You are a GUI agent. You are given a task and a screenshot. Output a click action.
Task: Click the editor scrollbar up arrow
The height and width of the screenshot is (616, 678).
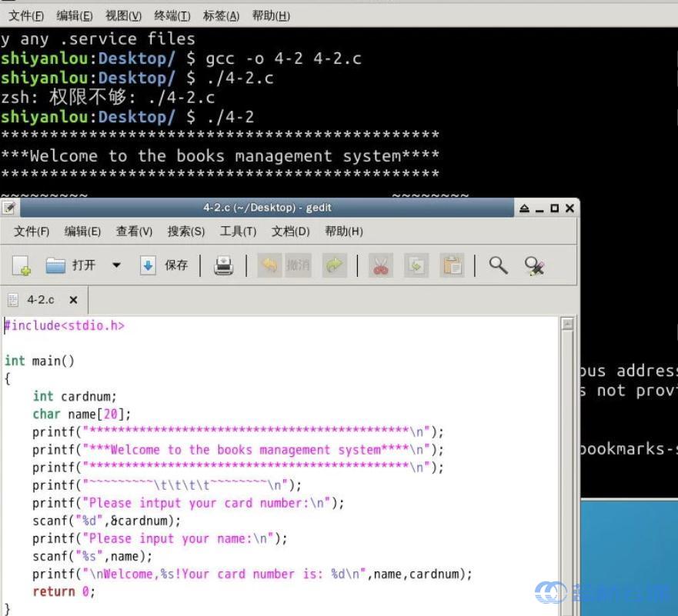(567, 324)
